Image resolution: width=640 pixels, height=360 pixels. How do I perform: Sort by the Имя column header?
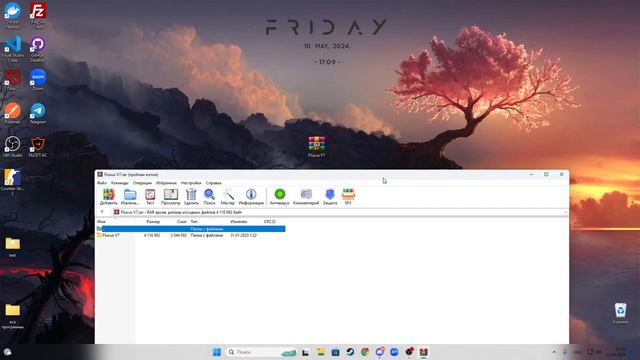(x=101, y=222)
